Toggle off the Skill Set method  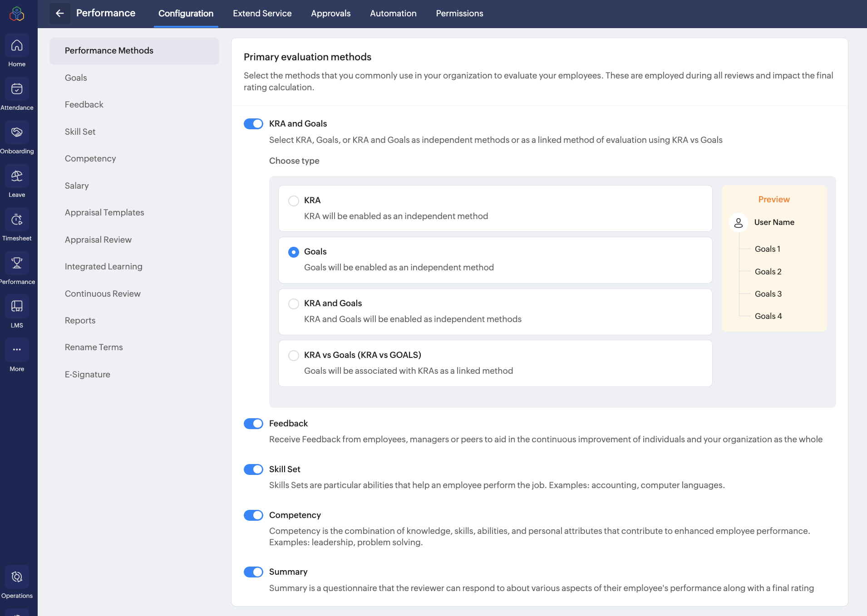tap(253, 469)
